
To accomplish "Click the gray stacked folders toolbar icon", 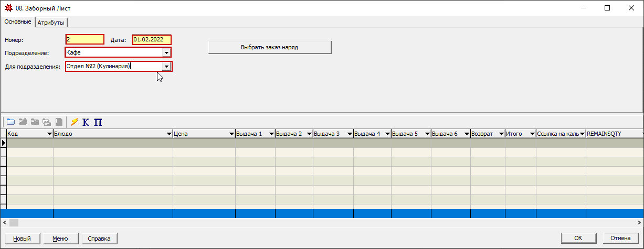I will pyautogui.click(x=47, y=122).
